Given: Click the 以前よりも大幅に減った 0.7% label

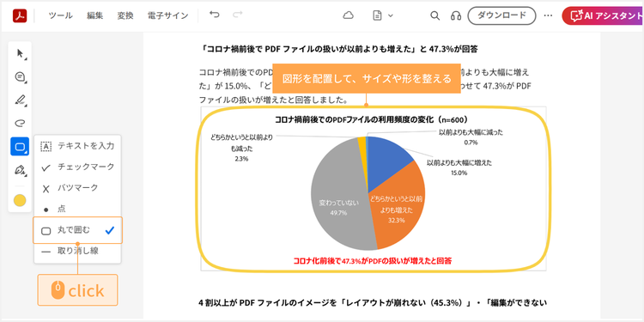Looking at the screenshot, I should (x=471, y=137).
